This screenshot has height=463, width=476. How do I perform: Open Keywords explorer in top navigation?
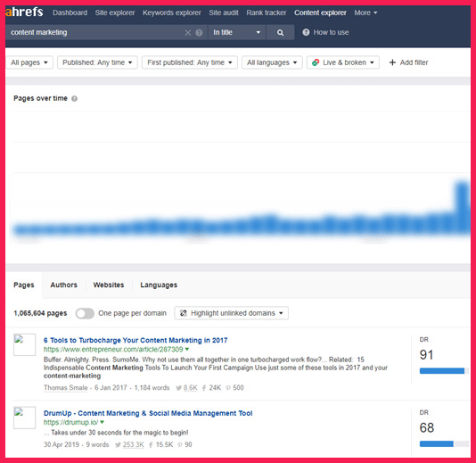pos(172,12)
